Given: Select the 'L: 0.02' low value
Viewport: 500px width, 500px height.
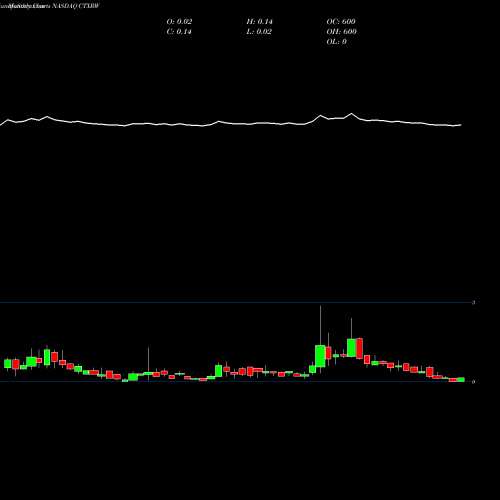Looking at the screenshot, I should pyautogui.click(x=259, y=32).
